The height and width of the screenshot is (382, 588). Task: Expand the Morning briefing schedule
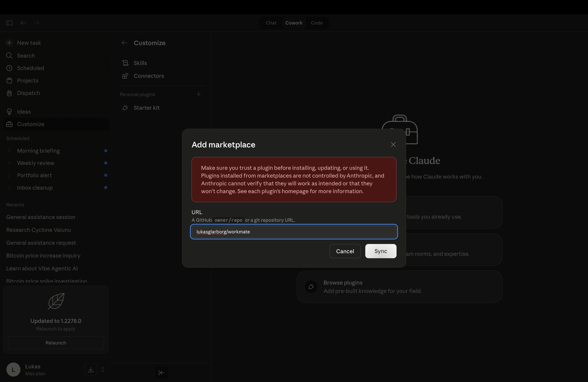tap(9, 151)
